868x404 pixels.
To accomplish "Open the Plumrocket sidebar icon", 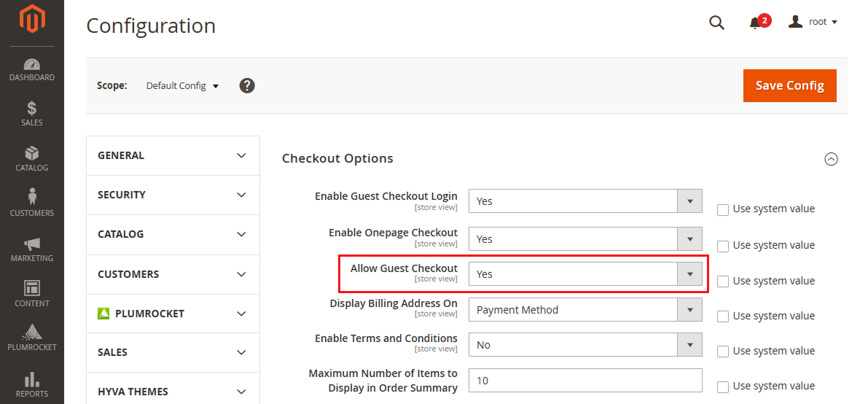I will point(31,332).
